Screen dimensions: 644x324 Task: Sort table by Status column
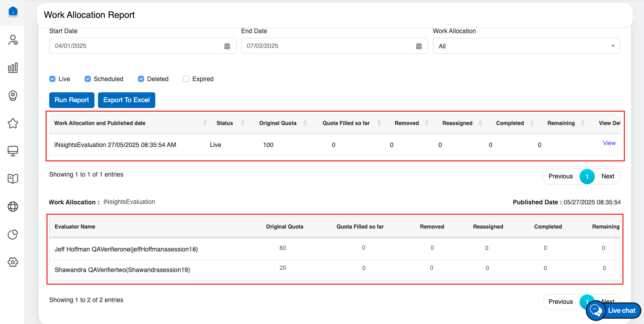pos(243,123)
